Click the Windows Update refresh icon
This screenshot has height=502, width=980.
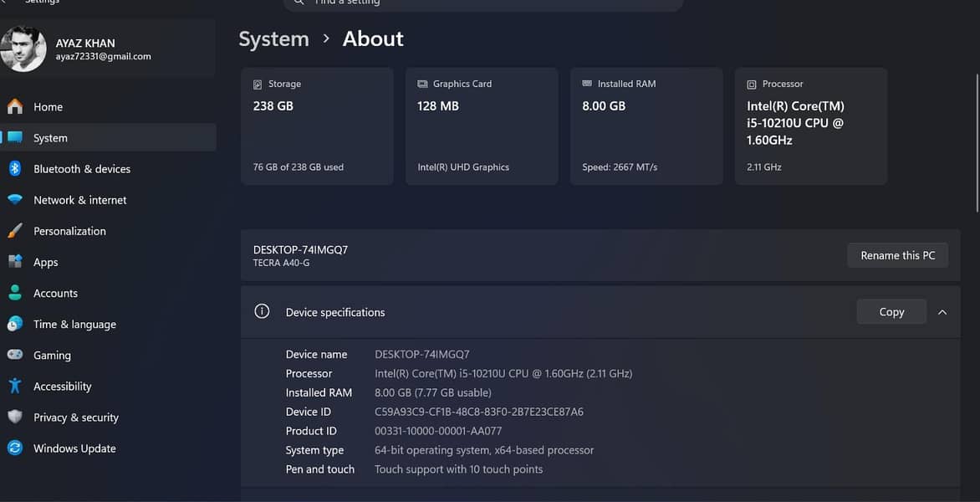coord(15,448)
